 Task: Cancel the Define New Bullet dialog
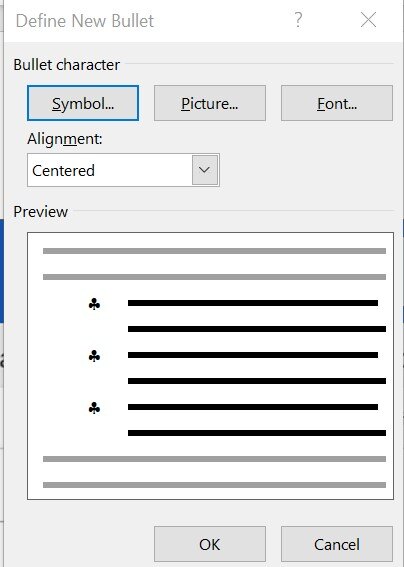click(337, 544)
